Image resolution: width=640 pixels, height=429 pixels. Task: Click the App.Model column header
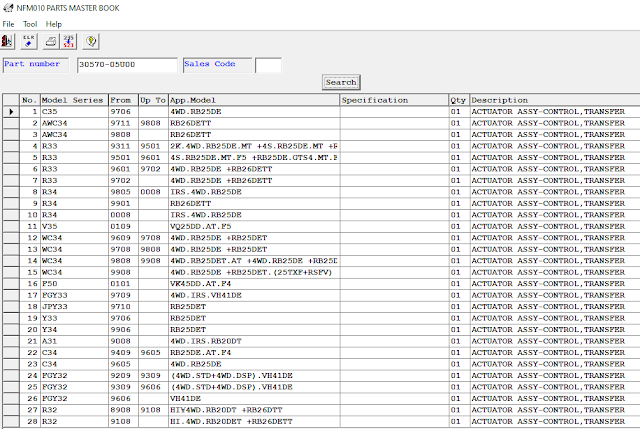pos(254,100)
